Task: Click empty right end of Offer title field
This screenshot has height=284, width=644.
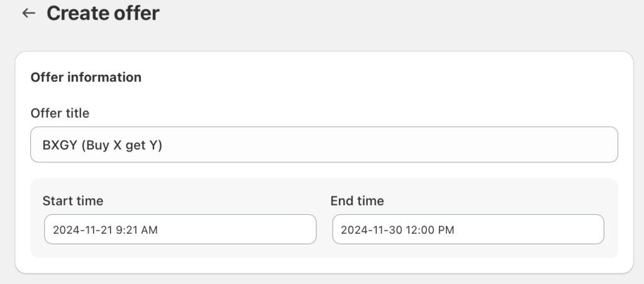Action: pyautogui.click(x=566, y=145)
